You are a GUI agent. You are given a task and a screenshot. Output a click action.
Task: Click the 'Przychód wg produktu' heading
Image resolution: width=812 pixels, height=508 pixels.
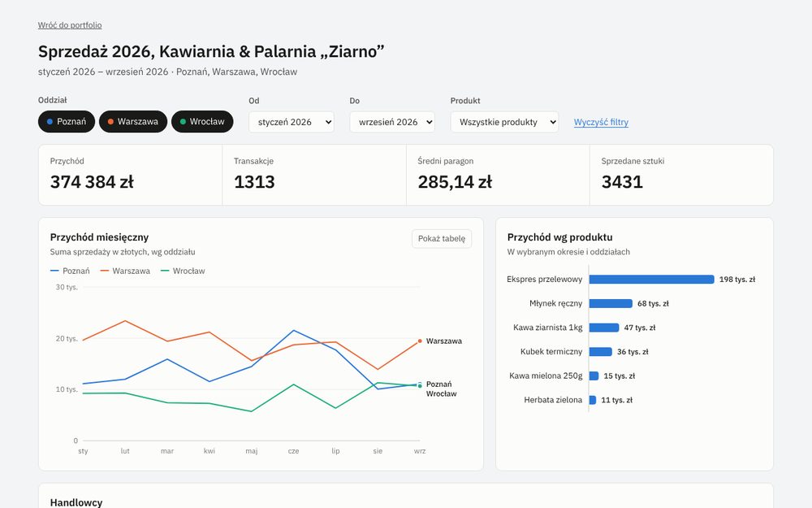[x=559, y=237]
